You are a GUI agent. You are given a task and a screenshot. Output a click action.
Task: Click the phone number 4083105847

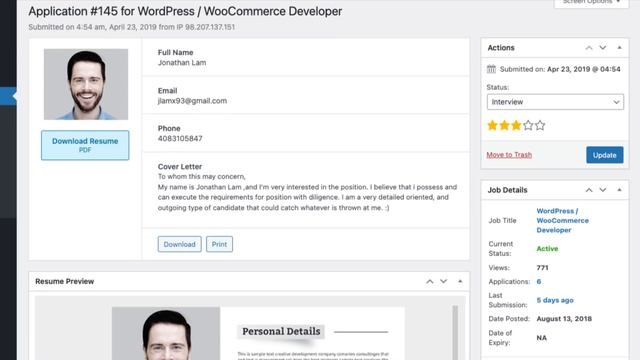[x=180, y=139]
